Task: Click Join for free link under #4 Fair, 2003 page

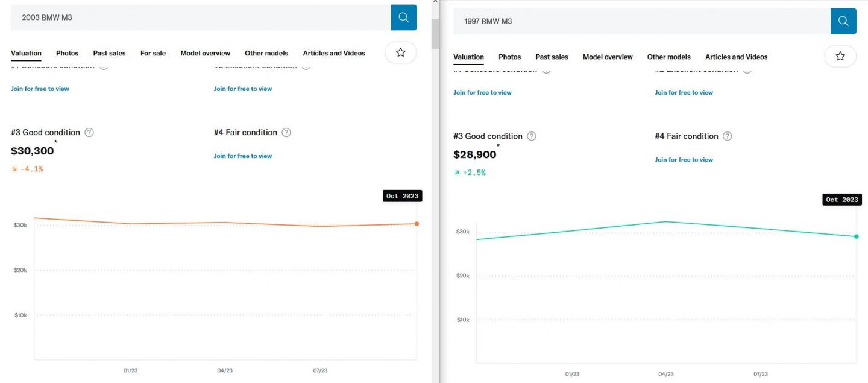Action: [243, 156]
